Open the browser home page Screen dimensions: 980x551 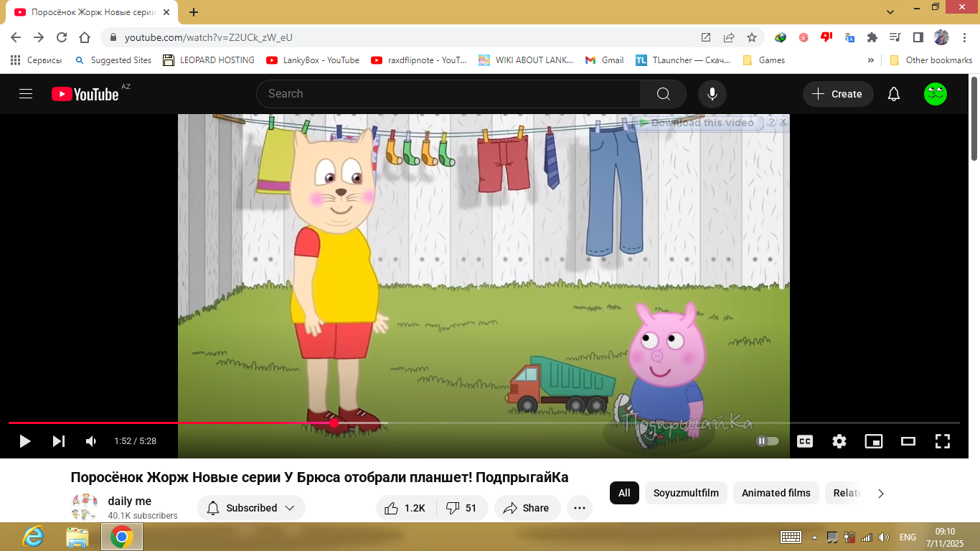pyautogui.click(x=85, y=37)
